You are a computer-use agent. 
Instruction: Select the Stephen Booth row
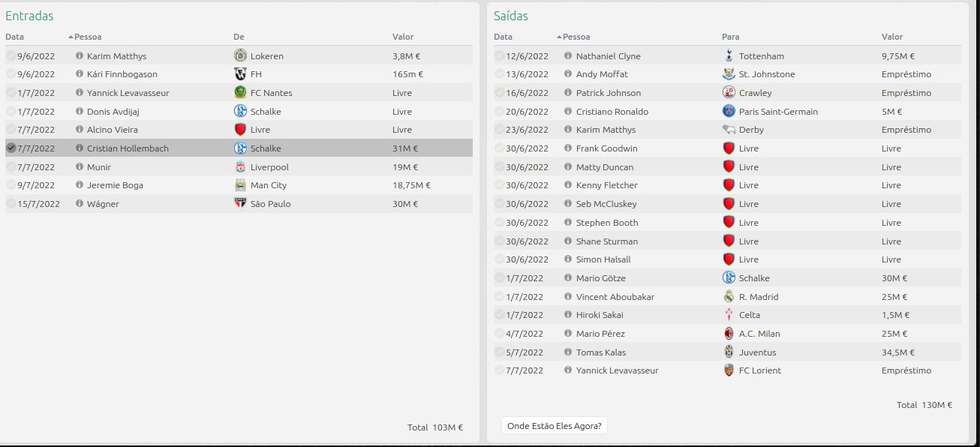727,223
